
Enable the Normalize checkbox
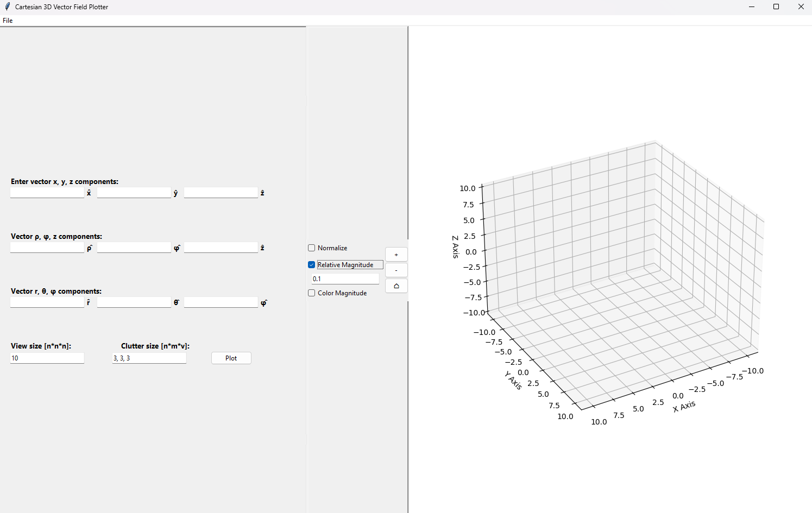(x=312, y=248)
